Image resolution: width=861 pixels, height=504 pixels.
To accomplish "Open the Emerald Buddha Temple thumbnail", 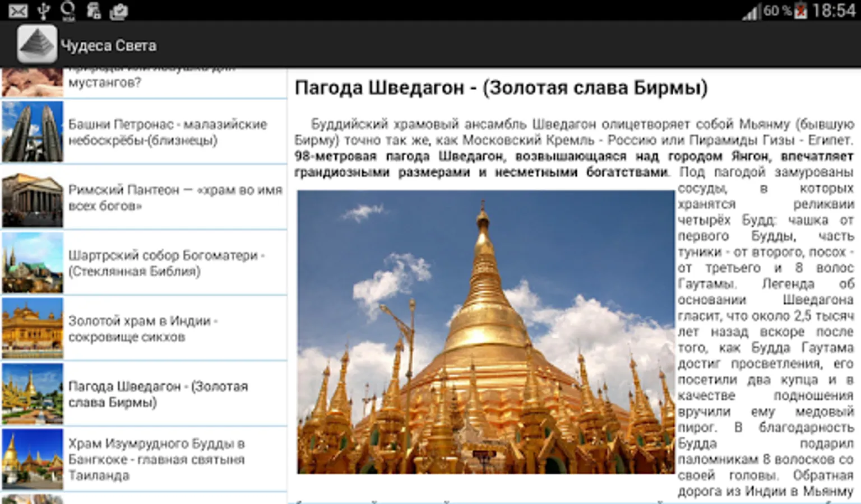I will pos(33,459).
